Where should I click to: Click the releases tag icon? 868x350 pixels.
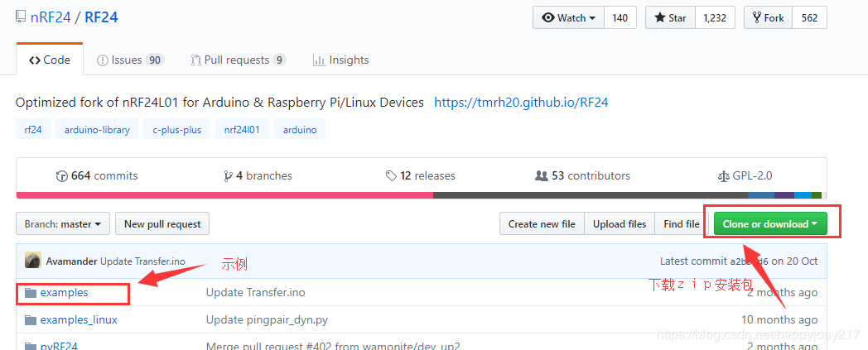pos(391,176)
